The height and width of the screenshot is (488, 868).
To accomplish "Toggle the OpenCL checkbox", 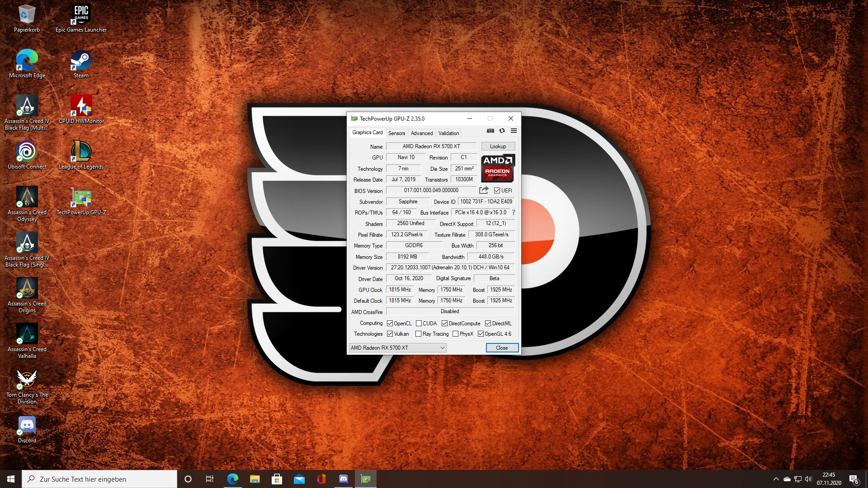I will pyautogui.click(x=390, y=324).
